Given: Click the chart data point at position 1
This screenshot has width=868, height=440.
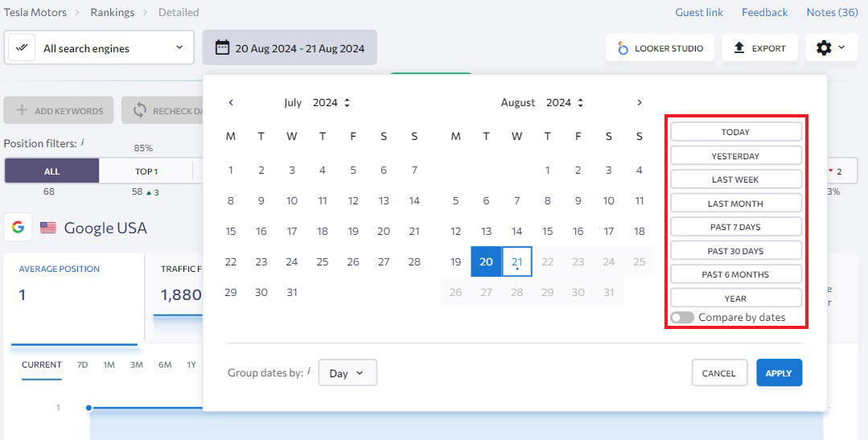Looking at the screenshot, I should [88, 408].
